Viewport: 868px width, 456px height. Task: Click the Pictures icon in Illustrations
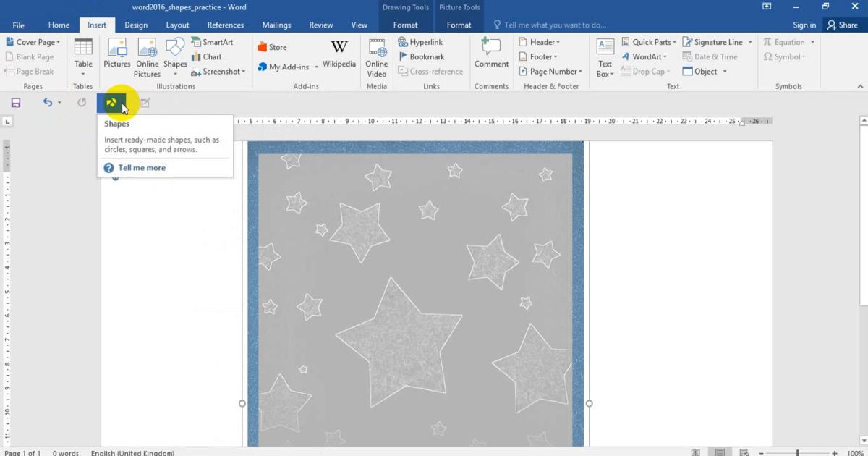(116, 54)
